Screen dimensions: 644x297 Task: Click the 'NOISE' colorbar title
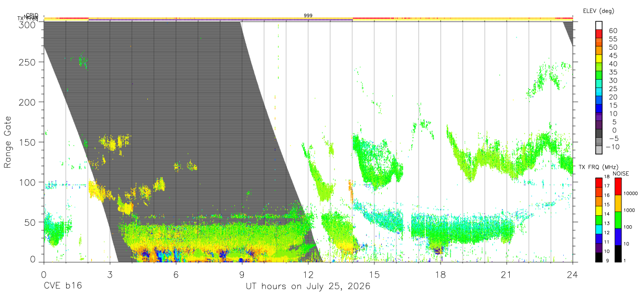pos(621,173)
